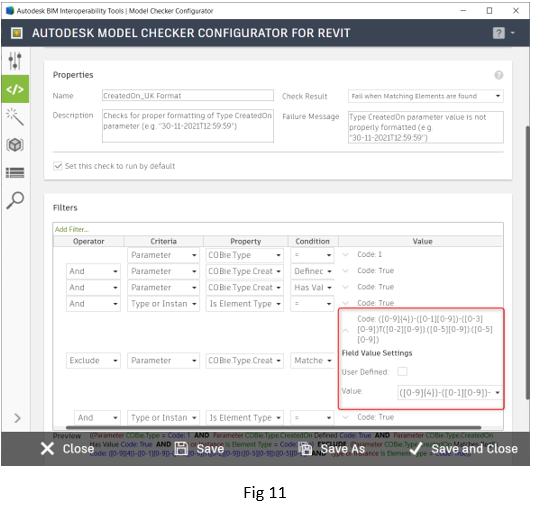The width and height of the screenshot is (535, 508).
Task: Open the Defined condition dropdown
Action: pyautogui.click(x=312, y=271)
